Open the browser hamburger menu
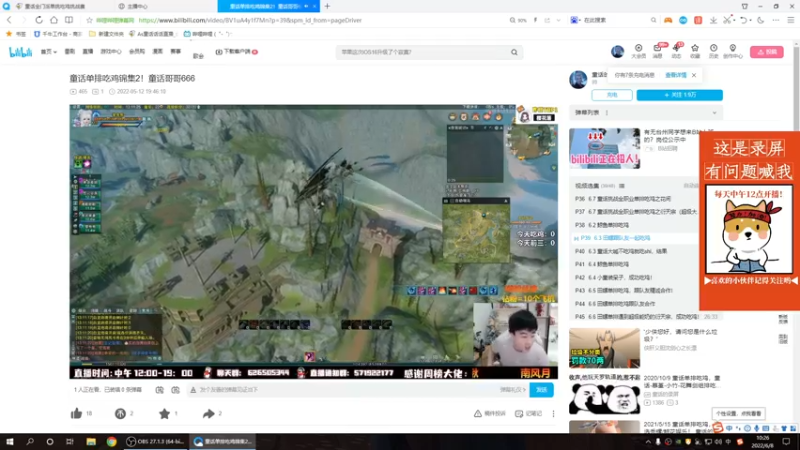 click(x=790, y=20)
